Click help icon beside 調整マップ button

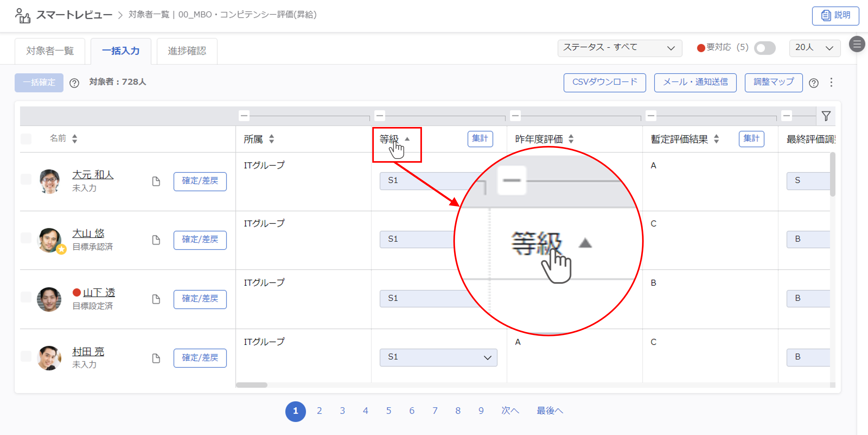point(813,83)
